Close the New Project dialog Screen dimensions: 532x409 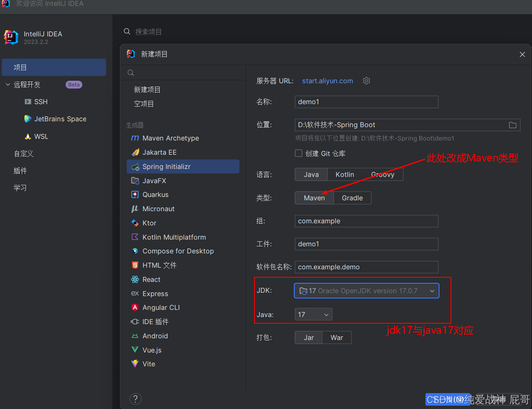[522, 54]
